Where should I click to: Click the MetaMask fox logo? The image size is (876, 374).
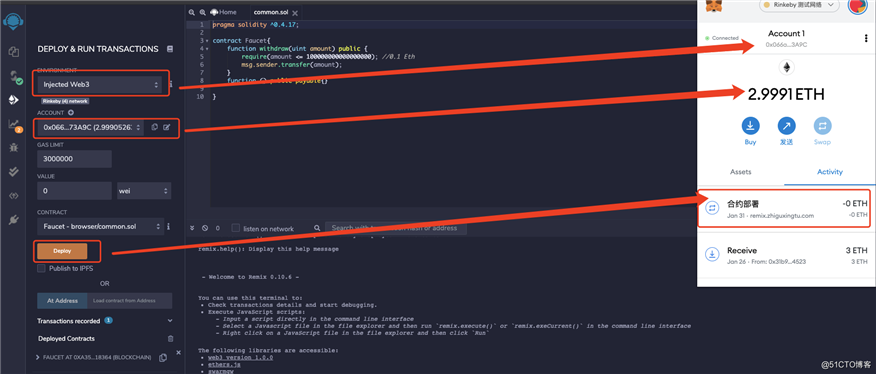click(x=714, y=6)
